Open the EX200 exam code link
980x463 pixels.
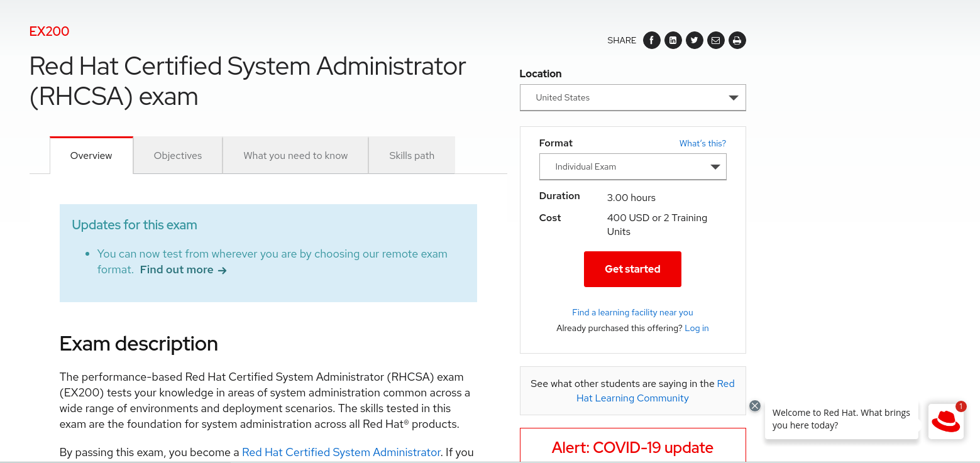pyautogui.click(x=49, y=31)
